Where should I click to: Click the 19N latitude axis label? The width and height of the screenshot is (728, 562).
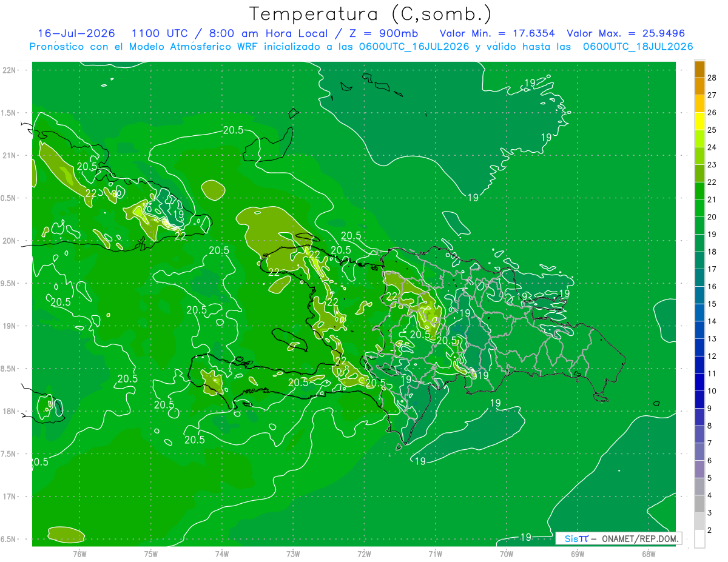[x=10, y=326]
